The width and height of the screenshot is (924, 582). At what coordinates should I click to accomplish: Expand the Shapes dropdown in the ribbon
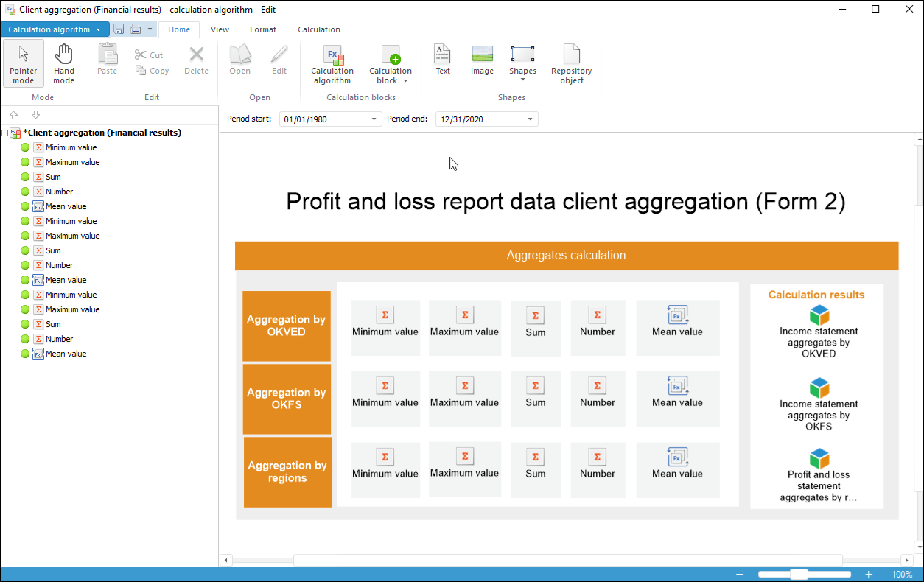522,71
